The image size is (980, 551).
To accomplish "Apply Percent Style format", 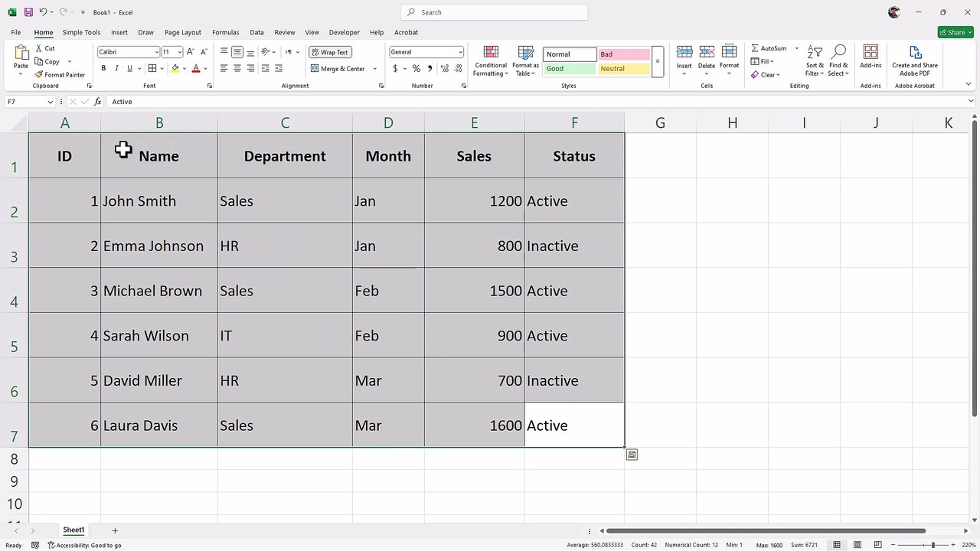I will pos(416,68).
